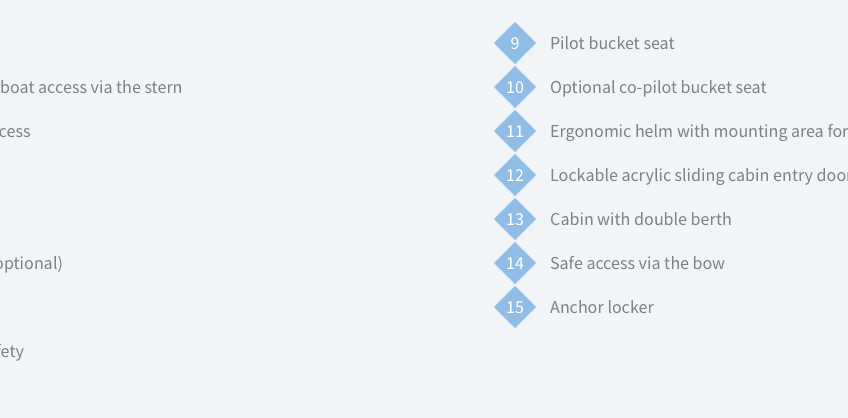Image resolution: width=848 pixels, height=418 pixels.
Task: Click the number 15 diamond badge
Action: [515, 307]
